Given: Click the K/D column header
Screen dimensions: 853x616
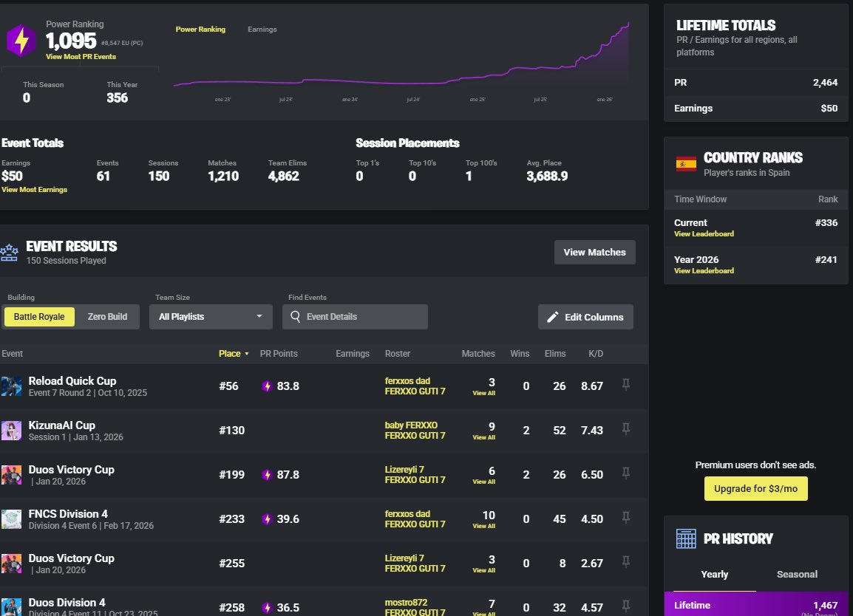Looking at the screenshot, I should click(x=596, y=353).
